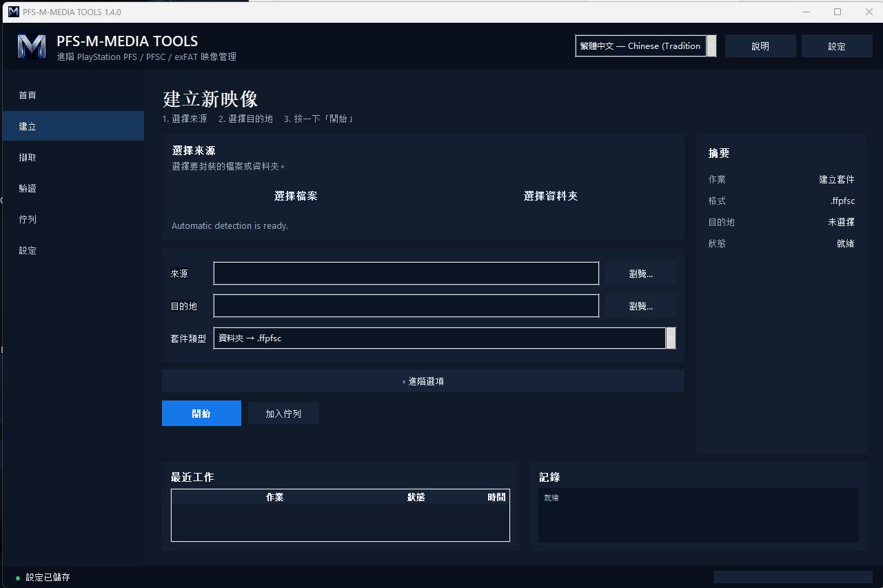Click the 未選擇 destination value in 摘要

click(x=841, y=222)
